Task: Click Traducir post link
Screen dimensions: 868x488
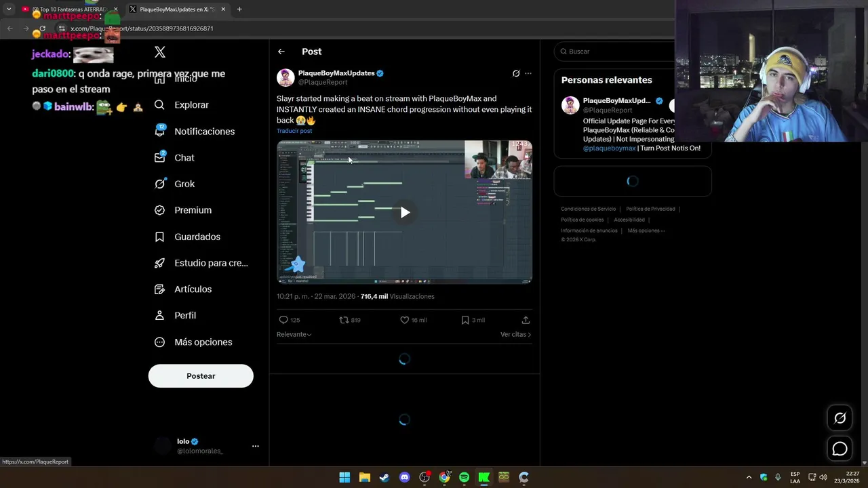Action: point(294,131)
